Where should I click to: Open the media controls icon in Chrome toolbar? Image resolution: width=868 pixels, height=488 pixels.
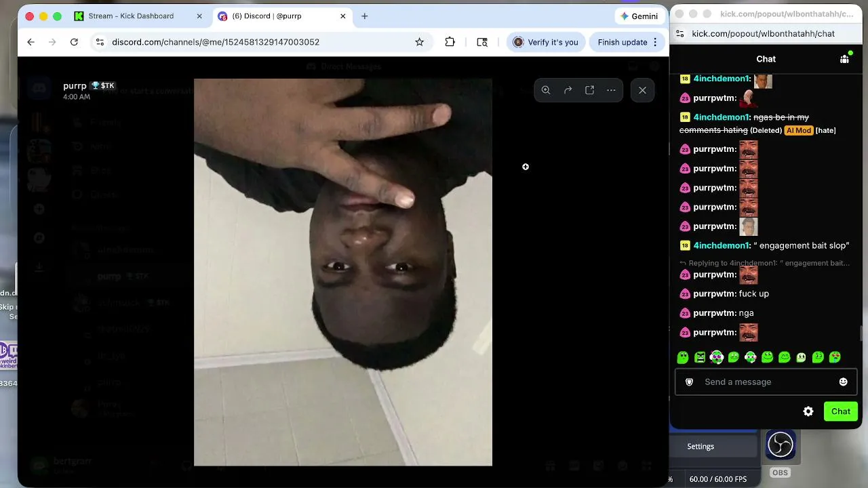[x=482, y=42]
